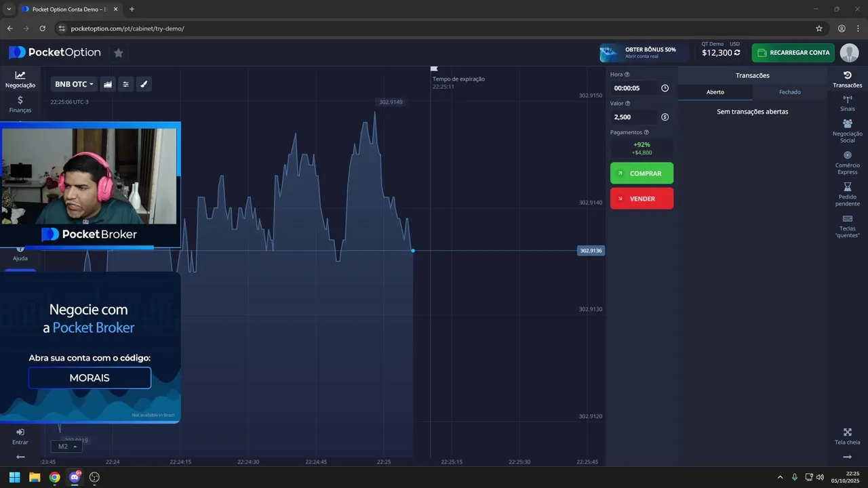Viewport: 868px width, 488px height.
Task: Open chart type selector icon
Action: [x=108, y=84]
